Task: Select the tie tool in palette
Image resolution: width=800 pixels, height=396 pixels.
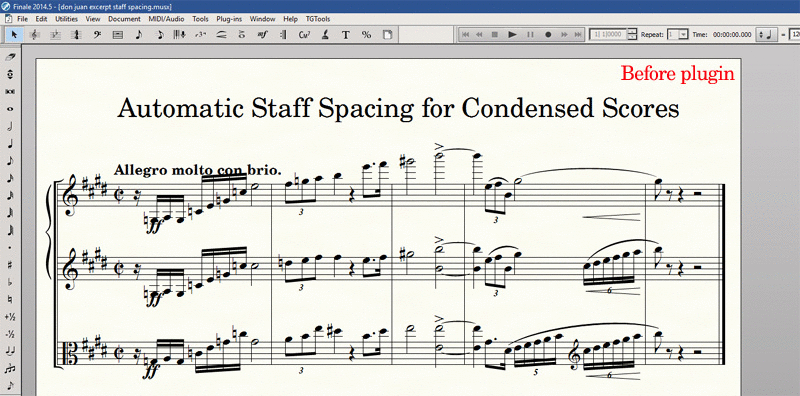Action: [10, 352]
